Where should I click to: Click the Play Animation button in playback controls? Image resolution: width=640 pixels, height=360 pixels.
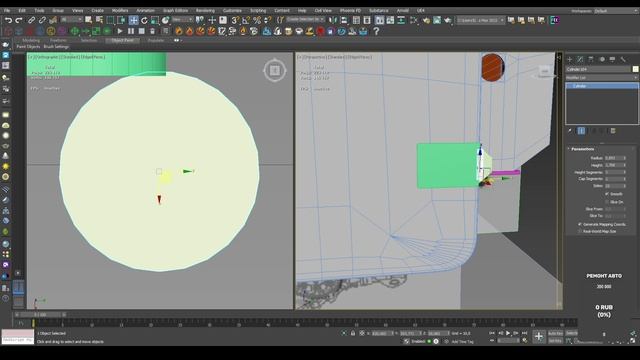[508, 333]
